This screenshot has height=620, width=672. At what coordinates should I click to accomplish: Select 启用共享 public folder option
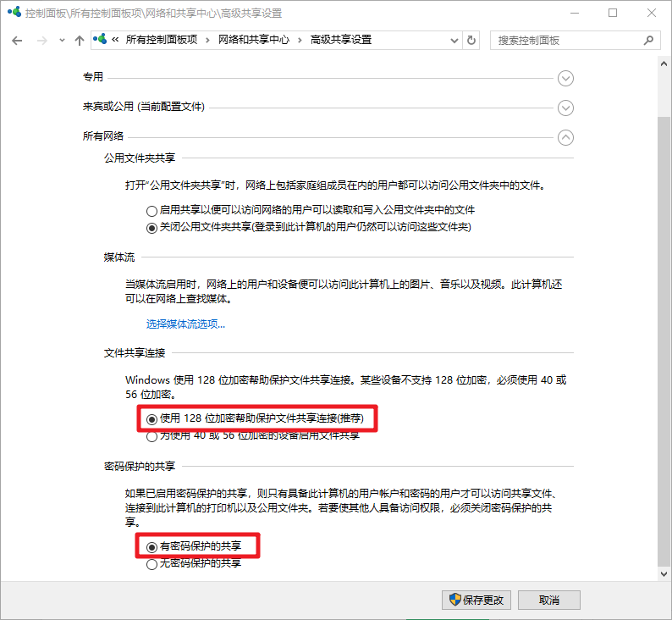(x=311, y=210)
